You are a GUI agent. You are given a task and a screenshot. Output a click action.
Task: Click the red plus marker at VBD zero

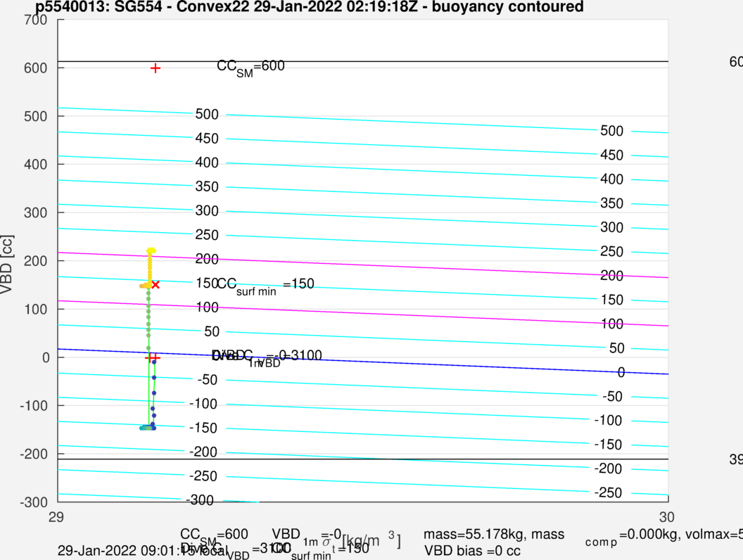[x=153, y=357]
